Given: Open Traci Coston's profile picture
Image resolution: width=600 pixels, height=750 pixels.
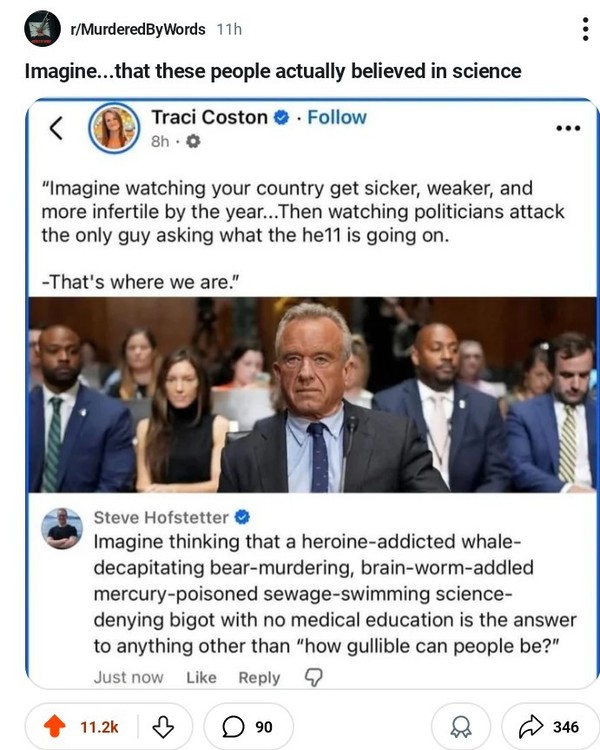Looking at the screenshot, I should click(x=114, y=128).
